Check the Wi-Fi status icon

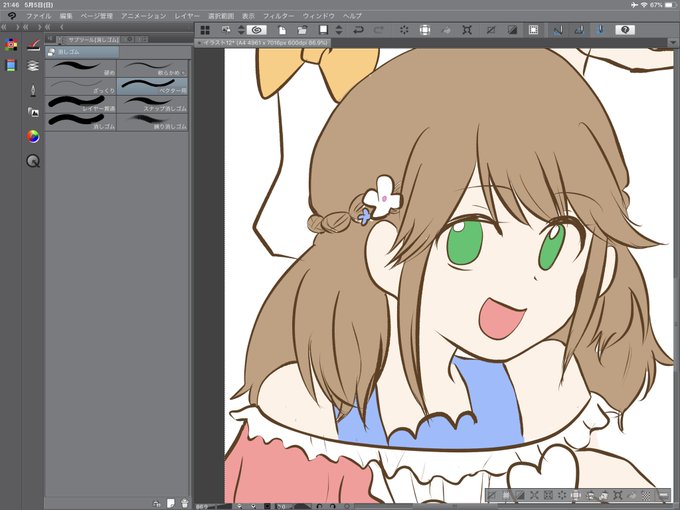[x=644, y=5]
